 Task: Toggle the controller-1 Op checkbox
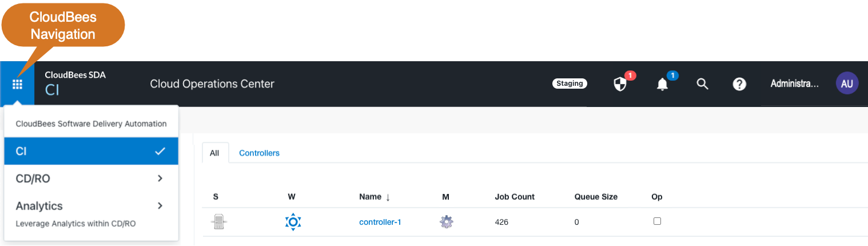657,221
